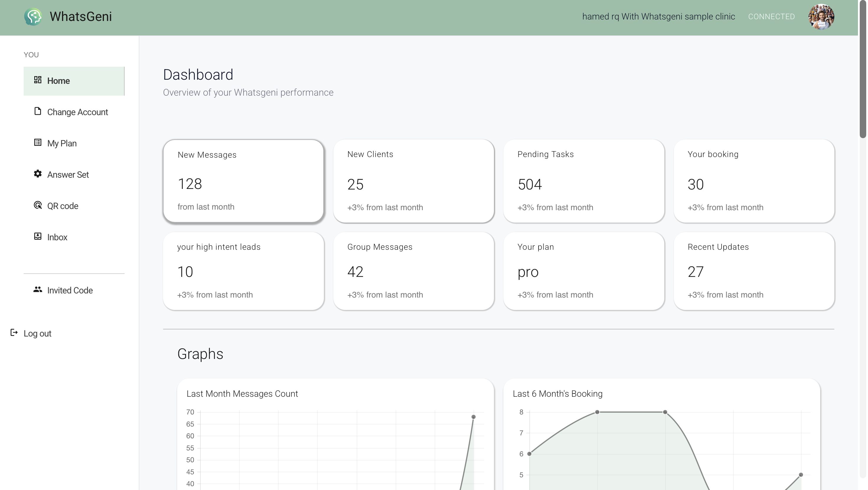Click the Log out arrow icon
Screen dimensions: 868x490
click(x=14, y=333)
